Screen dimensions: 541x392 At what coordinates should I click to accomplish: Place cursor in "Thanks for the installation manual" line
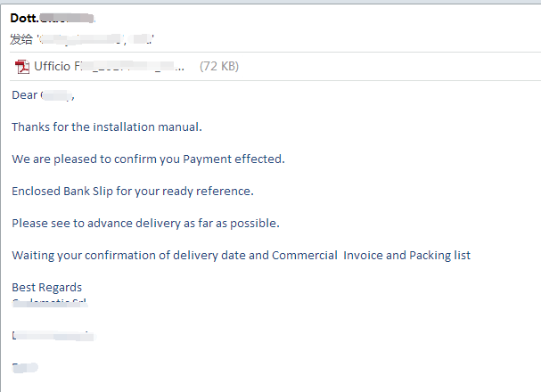pos(107,127)
